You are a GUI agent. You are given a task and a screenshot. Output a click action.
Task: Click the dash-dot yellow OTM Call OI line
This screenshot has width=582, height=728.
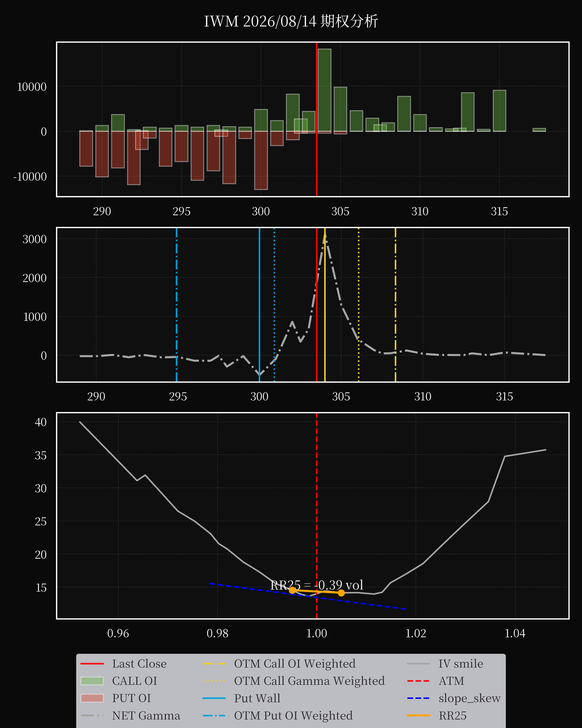pyautogui.click(x=396, y=305)
